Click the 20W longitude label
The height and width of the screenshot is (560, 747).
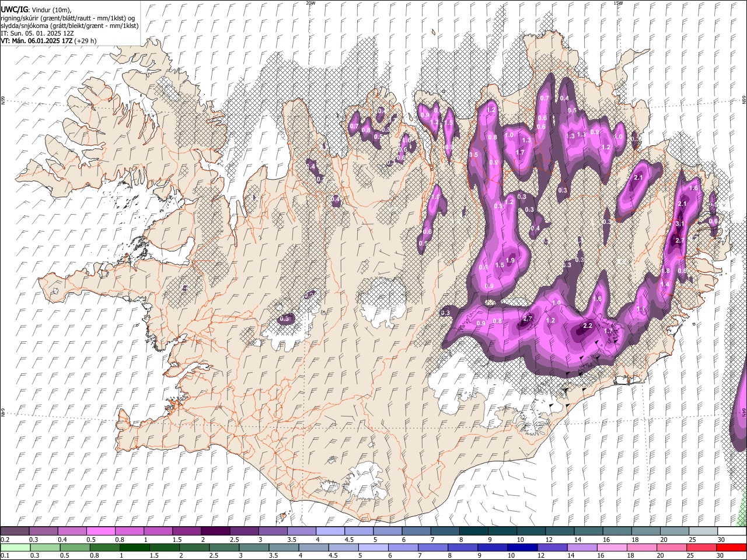tap(310, 3)
